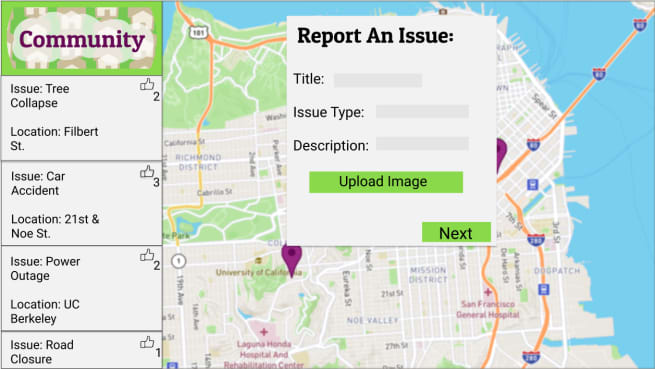The height and width of the screenshot is (369, 655).
Task: Select the purple map pin beside the report dialog
Action: click(x=501, y=155)
